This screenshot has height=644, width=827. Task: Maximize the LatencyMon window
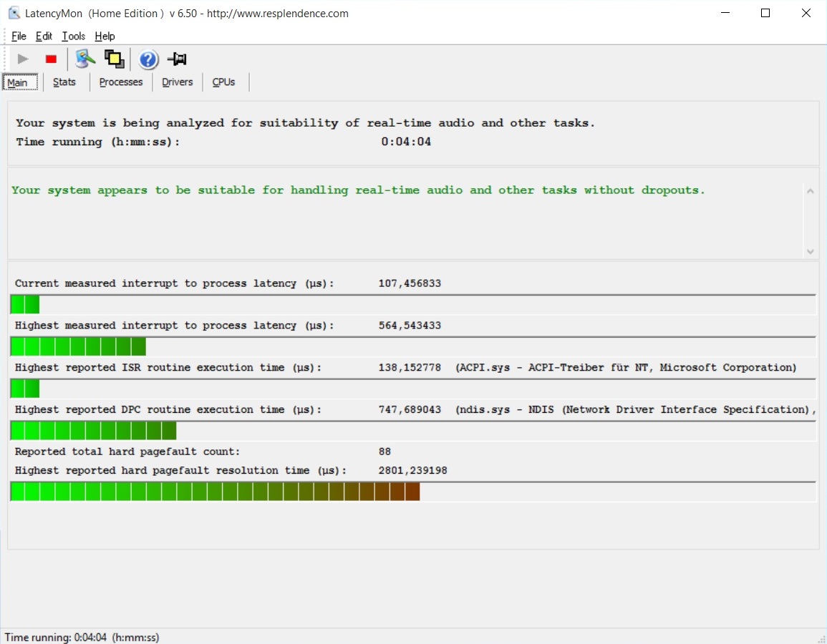pyautogui.click(x=765, y=13)
